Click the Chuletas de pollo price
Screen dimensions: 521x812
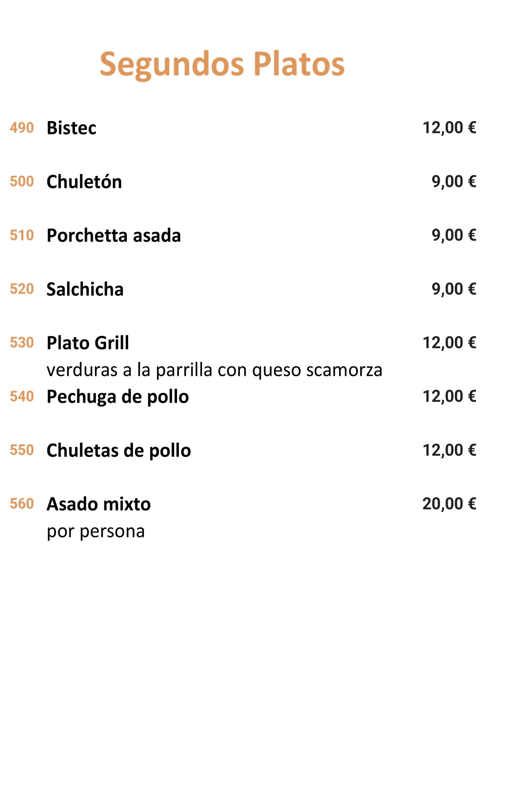(x=449, y=450)
